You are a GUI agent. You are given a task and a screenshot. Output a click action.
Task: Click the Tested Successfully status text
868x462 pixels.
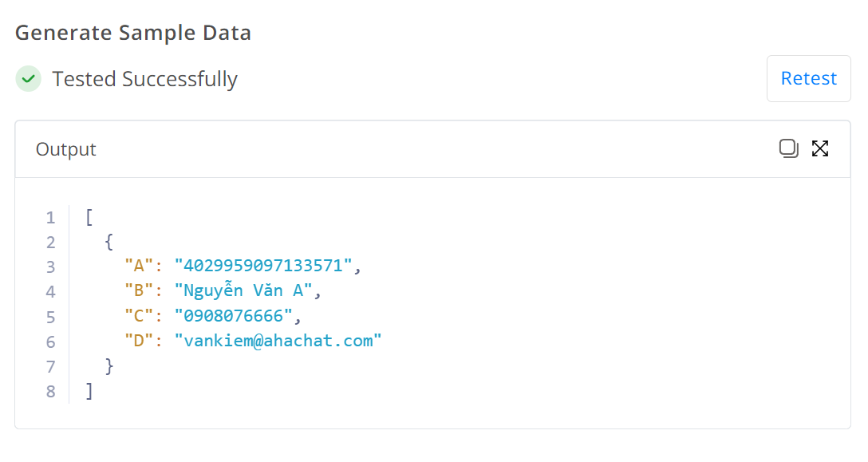click(x=144, y=79)
